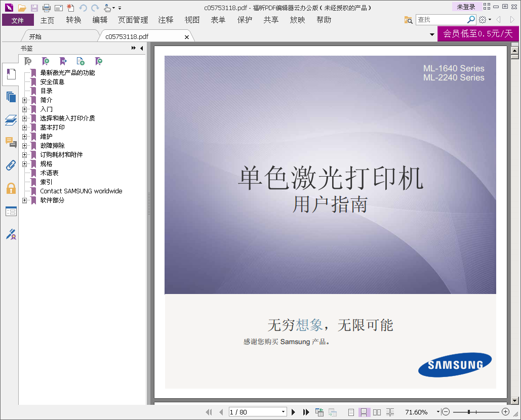Click the 未登录 login button
This screenshot has height=420, width=521.
click(x=466, y=7)
